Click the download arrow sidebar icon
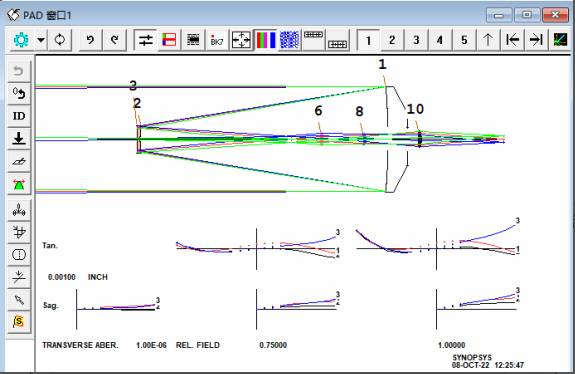 point(19,139)
